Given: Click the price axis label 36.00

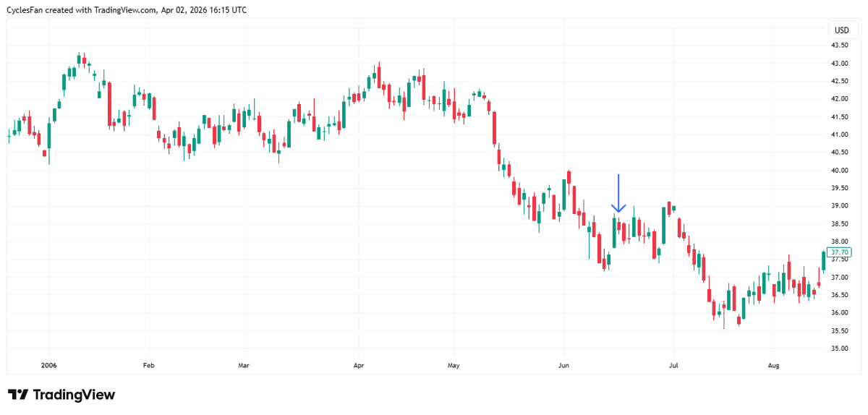Looking at the screenshot, I should tap(840, 313).
